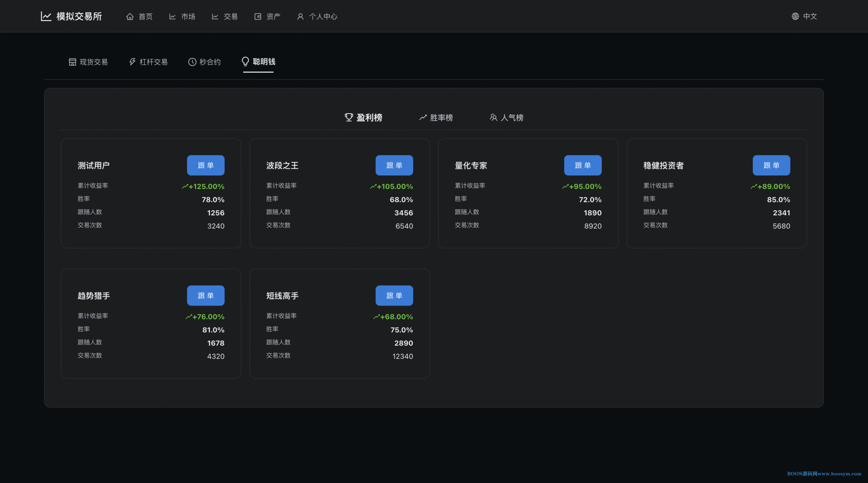
Task: Click the user icon beside 个人中心
Action: coord(300,17)
